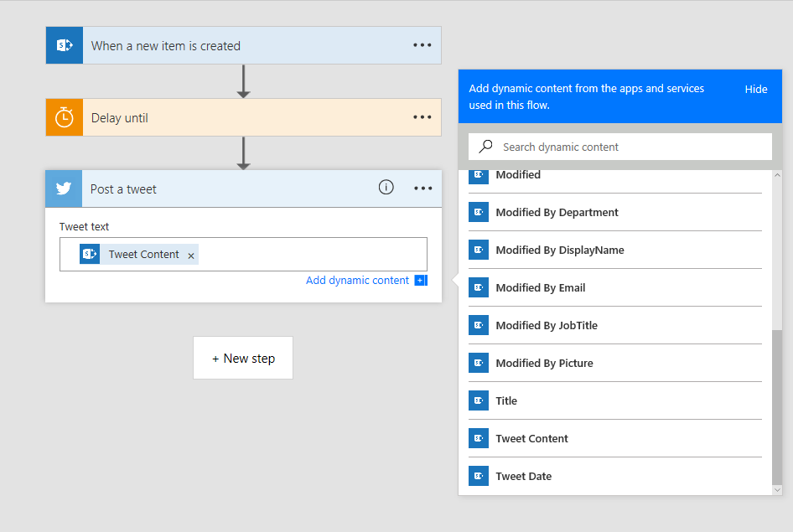This screenshot has width=793, height=532.
Task: Remove the Tweet Content token with x
Action: click(191, 256)
